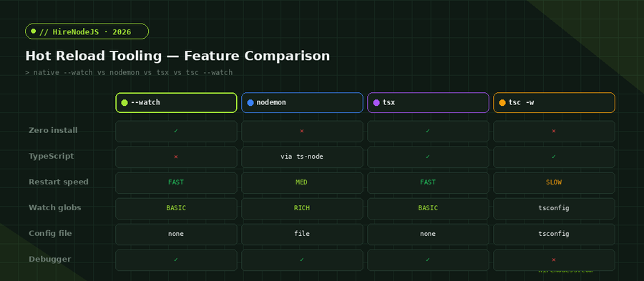Image resolution: width=644 pixels, height=281 pixels.
Task: Click the FAST restart speed under tsx
Action: coord(428,182)
